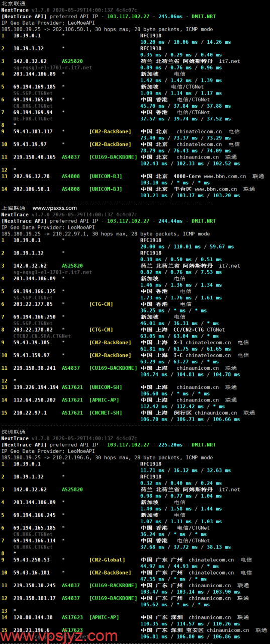Click hop IP 219.158.38.245
The height and width of the screenshot is (644, 270).
[34, 585]
